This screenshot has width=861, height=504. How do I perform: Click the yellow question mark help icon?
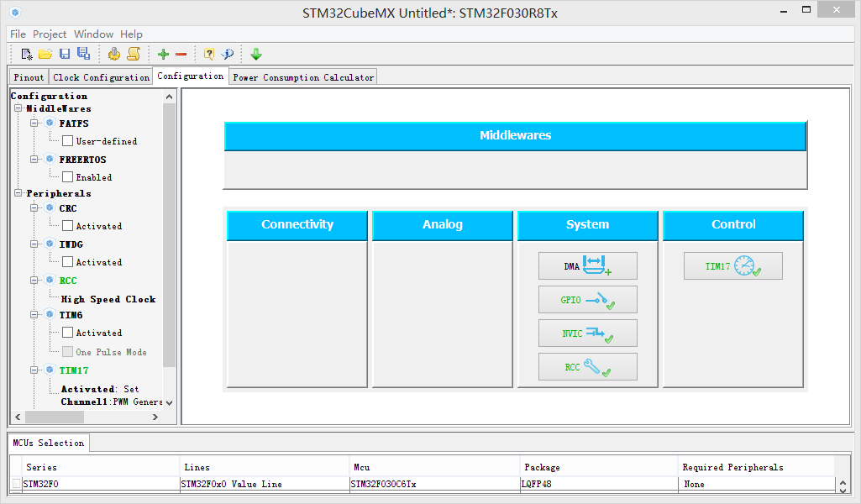coord(208,54)
